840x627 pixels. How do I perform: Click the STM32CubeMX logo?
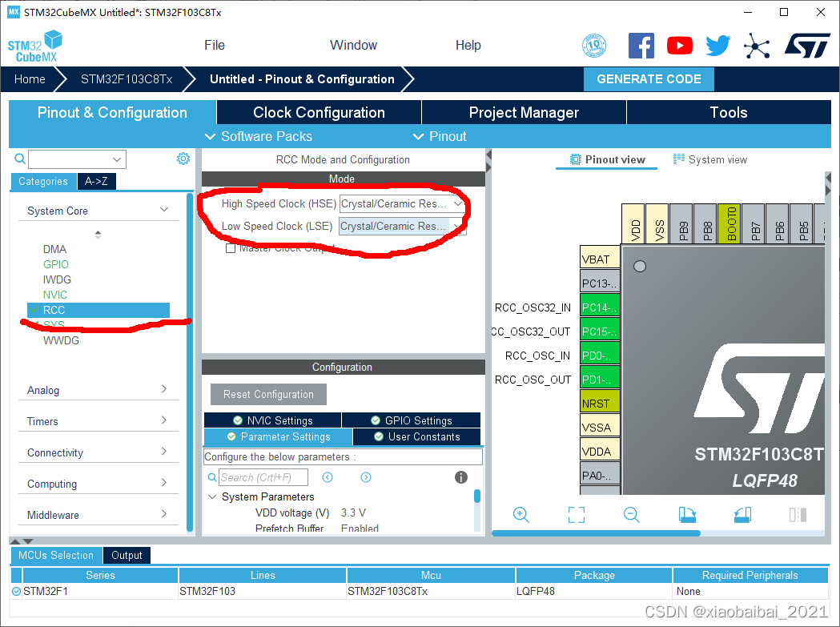(34, 46)
